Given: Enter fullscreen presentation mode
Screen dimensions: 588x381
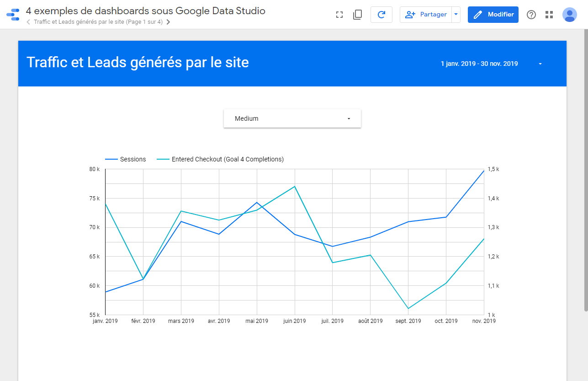Looking at the screenshot, I should point(339,15).
